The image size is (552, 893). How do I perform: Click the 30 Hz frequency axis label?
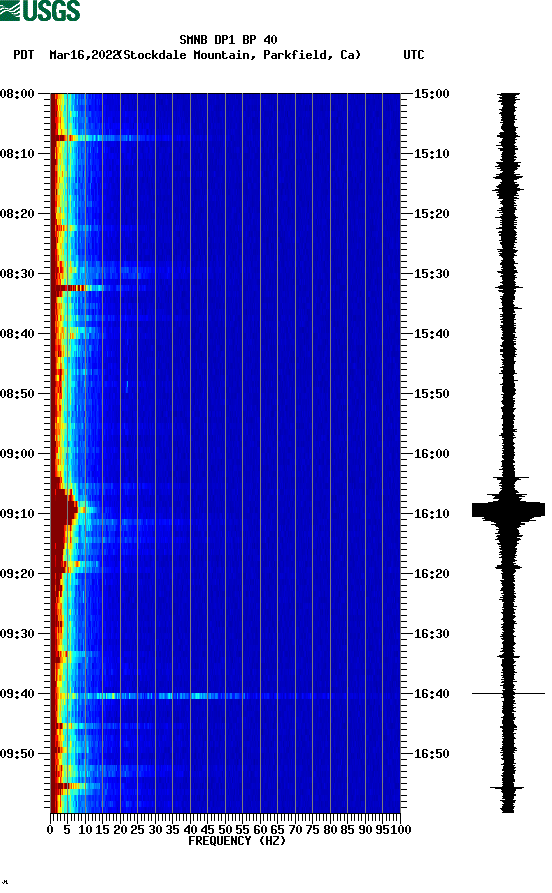point(155,830)
